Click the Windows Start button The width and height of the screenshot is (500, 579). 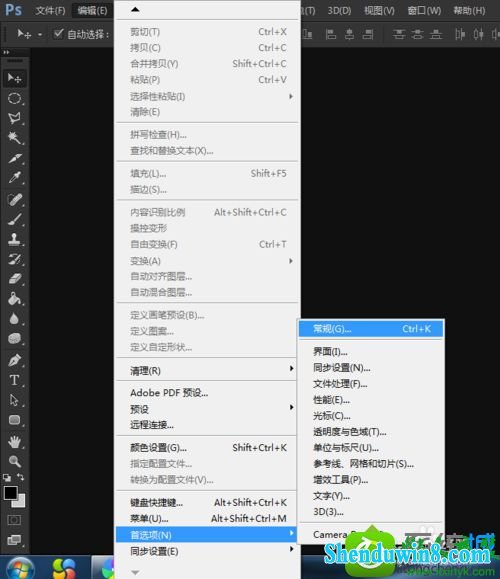(x=21, y=569)
